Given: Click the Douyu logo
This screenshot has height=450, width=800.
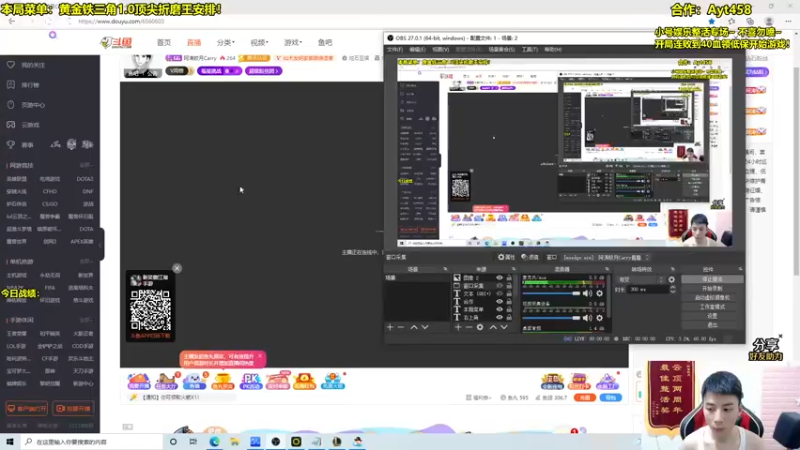Looking at the screenshot, I should tap(116, 43).
